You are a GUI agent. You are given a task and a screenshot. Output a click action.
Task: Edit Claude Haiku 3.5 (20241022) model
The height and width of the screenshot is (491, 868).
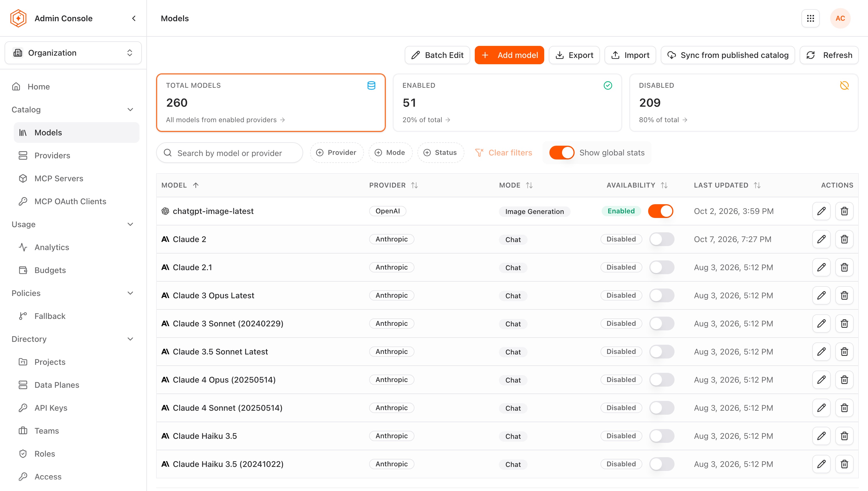tap(821, 464)
